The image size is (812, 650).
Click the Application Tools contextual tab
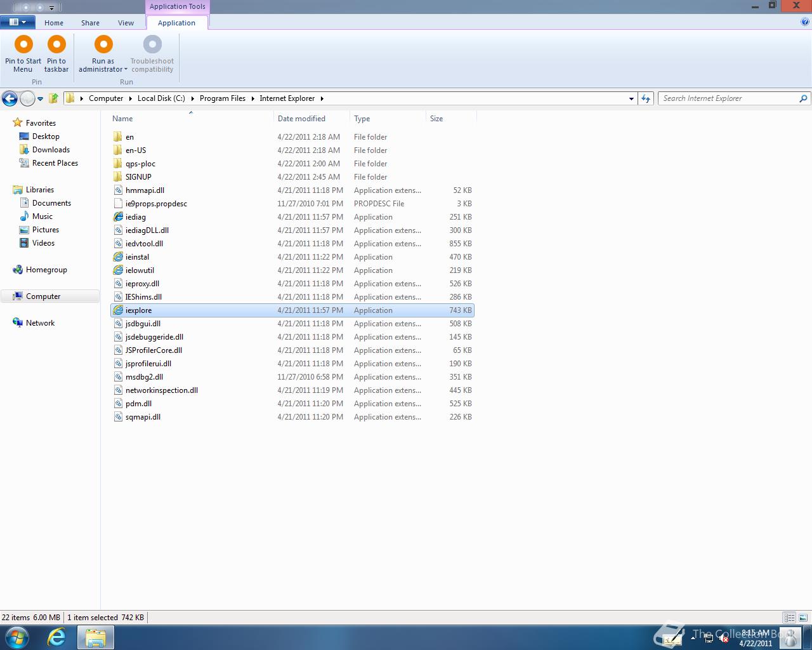coord(178,7)
